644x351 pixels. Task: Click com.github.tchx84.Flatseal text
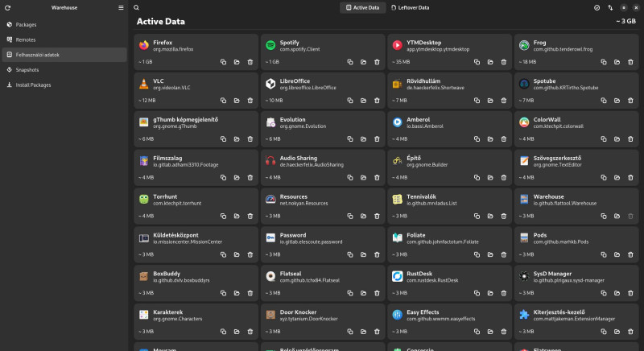(310, 280)
